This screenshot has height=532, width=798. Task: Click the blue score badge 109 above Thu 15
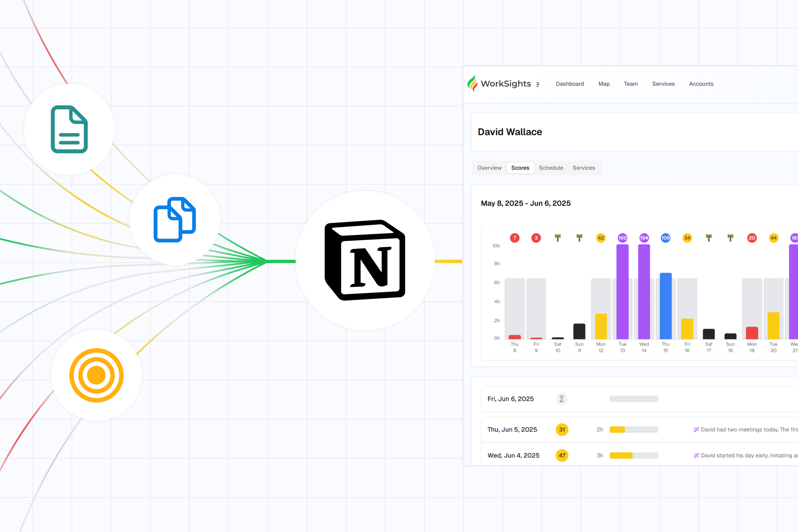coord(666,238)
